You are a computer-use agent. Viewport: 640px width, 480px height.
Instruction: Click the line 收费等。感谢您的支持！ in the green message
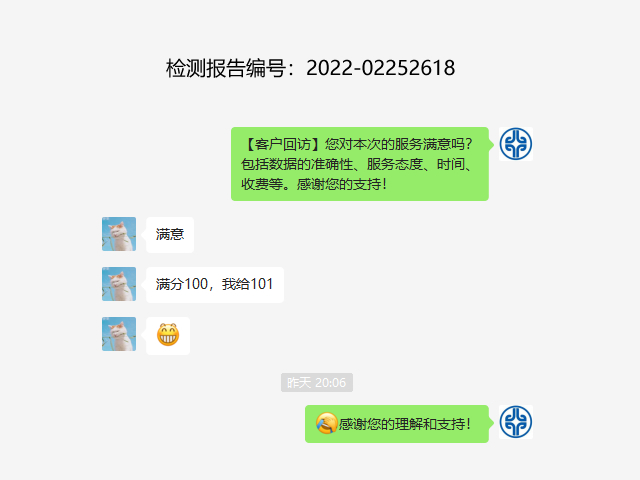point(313,184)
